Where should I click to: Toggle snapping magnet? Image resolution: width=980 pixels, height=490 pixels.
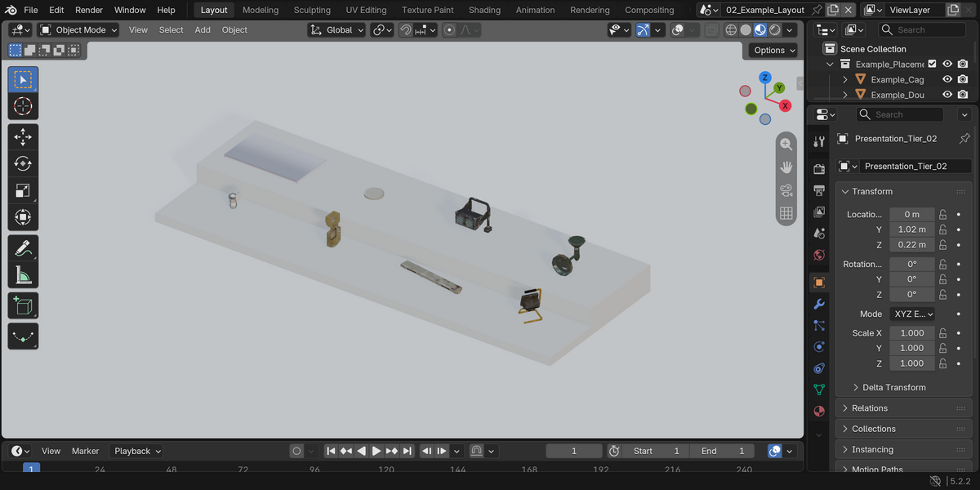(x=405, y=30)
